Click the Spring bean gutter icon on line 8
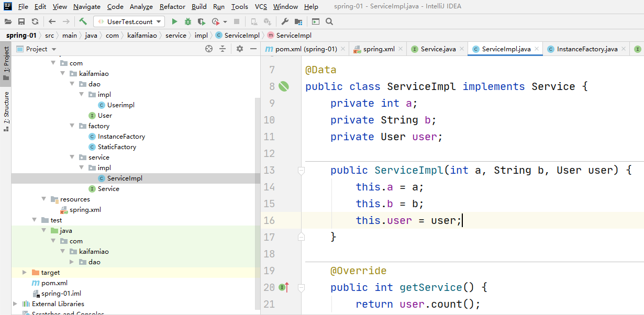The image size is (644, 315). 284,86
